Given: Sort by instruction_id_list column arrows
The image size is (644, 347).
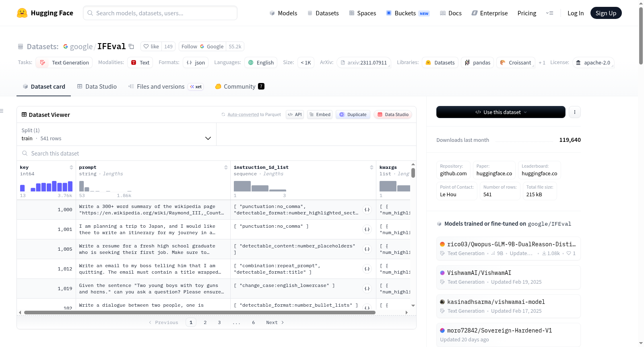Looking at the screenshot, I should point(372,167).
